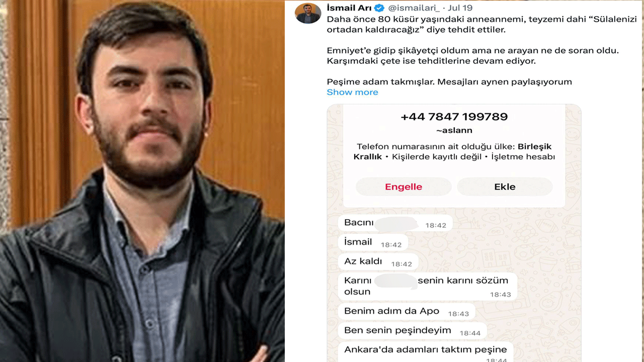Click the ~aslann contact name

(x=454, y=130)
